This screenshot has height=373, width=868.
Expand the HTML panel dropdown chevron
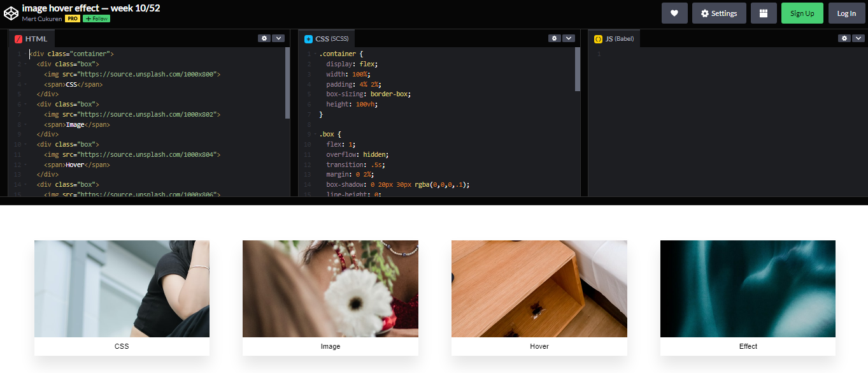tap(279, 38)
